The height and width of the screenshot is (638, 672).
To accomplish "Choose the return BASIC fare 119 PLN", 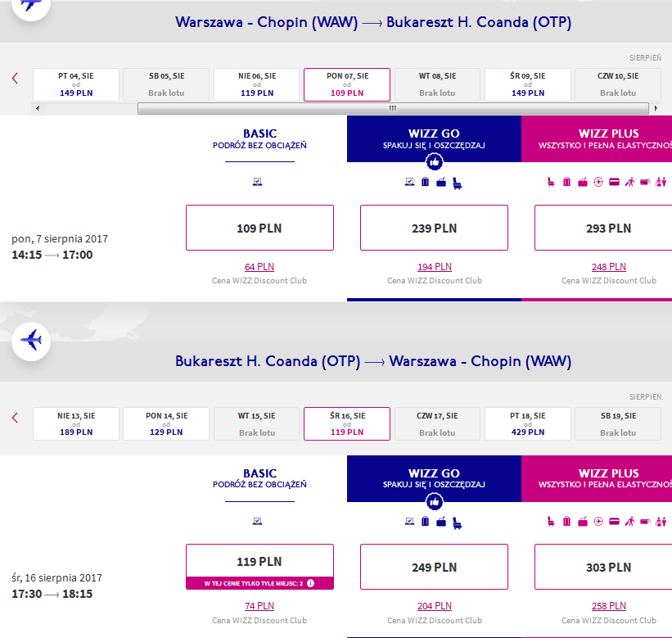I will tap(259, 567).
